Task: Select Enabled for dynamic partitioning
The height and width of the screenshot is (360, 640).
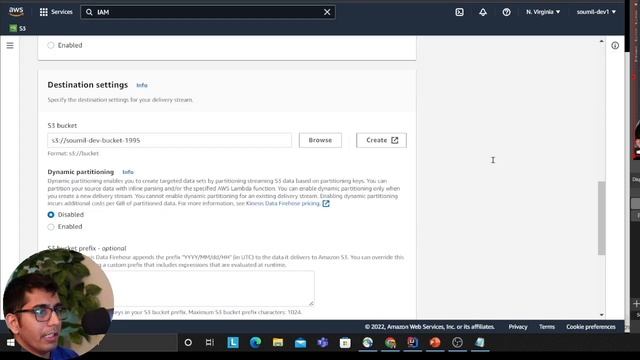Action: (x=51, y=227)
